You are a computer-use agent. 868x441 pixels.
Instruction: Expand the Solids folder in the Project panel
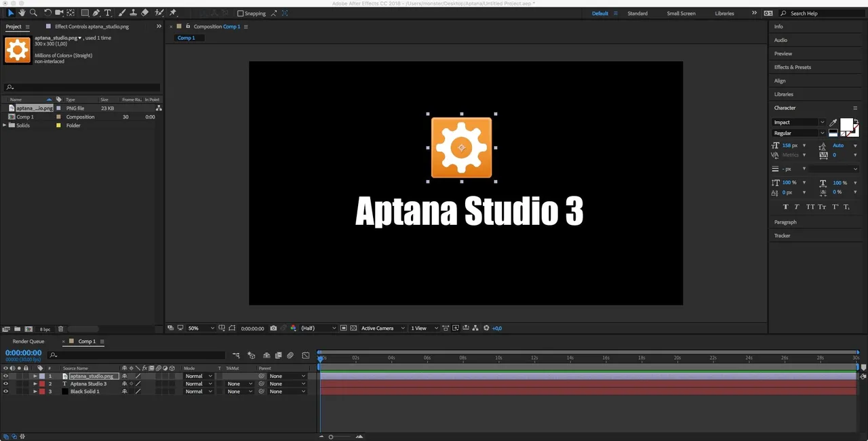(x=5, y=125)
